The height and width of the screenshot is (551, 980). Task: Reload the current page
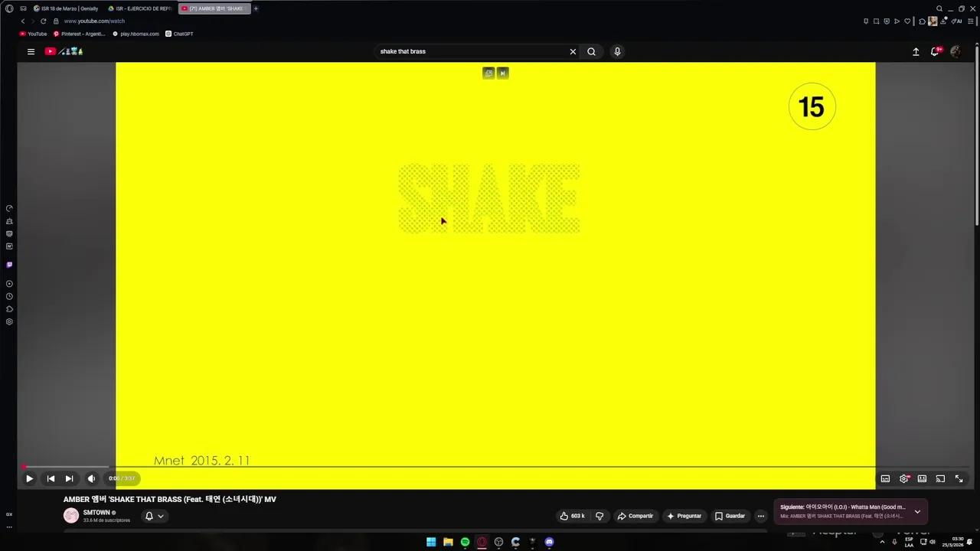click(x=43, y=21)
